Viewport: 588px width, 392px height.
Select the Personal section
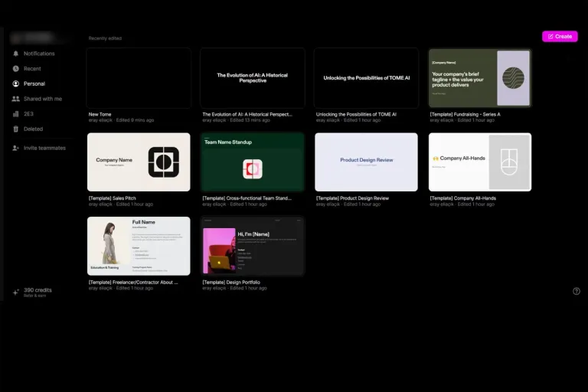coord(34,83)
